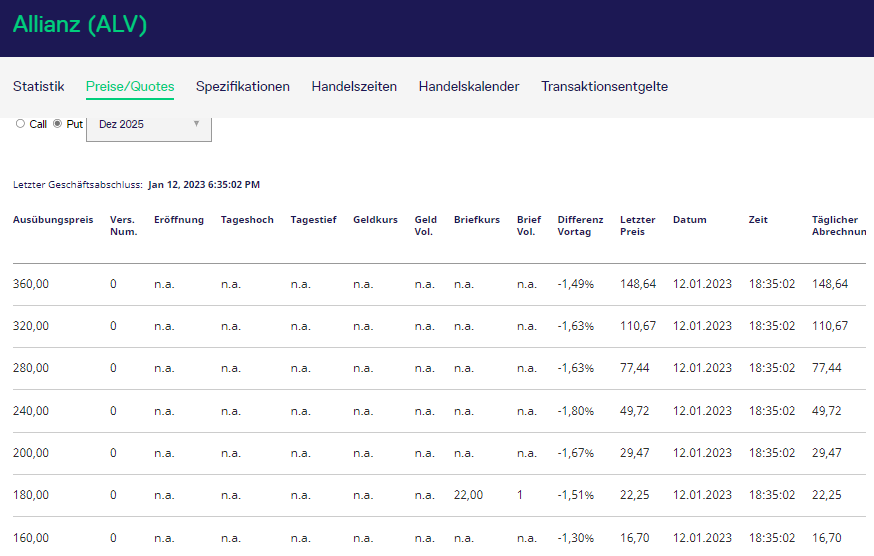Click the Differenz Vortag column header
Screen dimensions: 874x556
pyautogui.click(x=580, y=225)
